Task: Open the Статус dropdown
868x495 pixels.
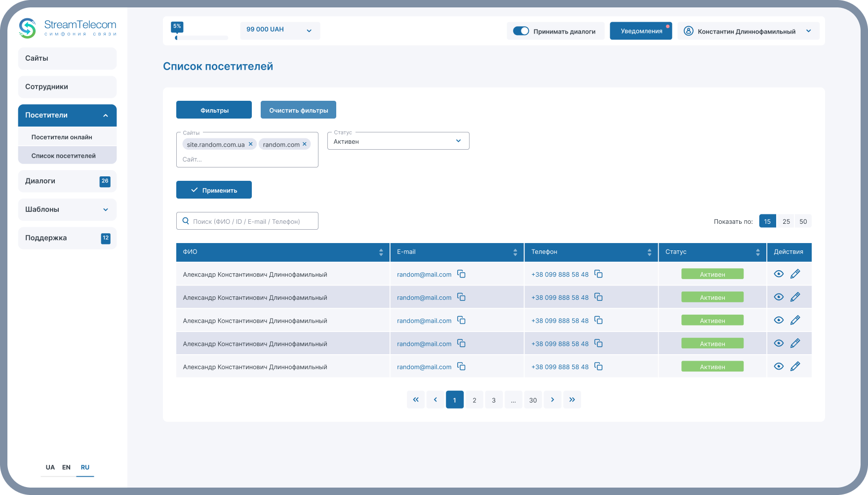Action: pos(398,141)
